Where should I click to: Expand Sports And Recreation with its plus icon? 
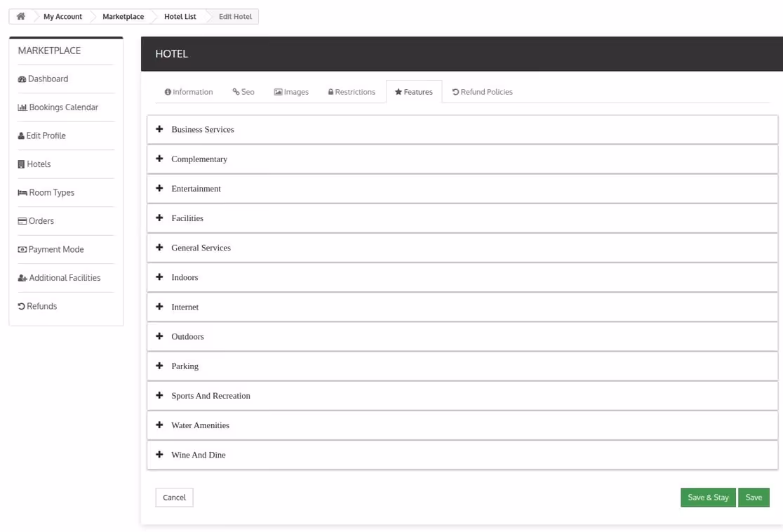[159, 395]
